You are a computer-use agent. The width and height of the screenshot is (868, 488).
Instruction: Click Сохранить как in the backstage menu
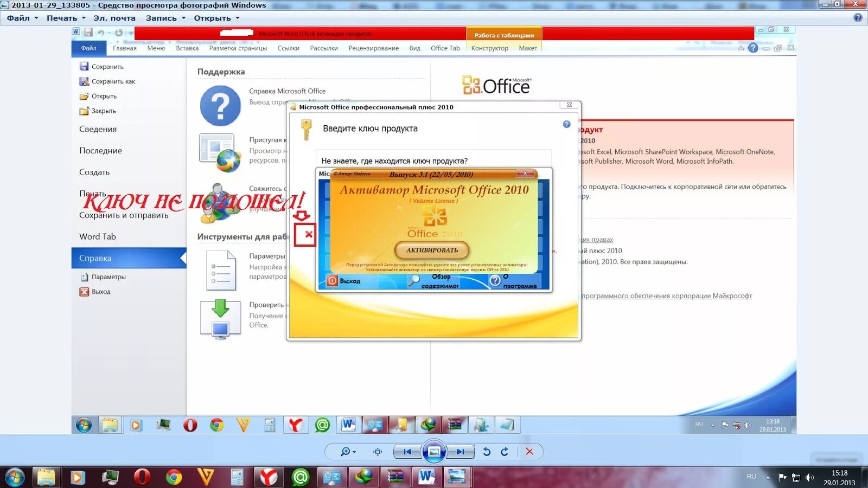(x=107, y=81)
